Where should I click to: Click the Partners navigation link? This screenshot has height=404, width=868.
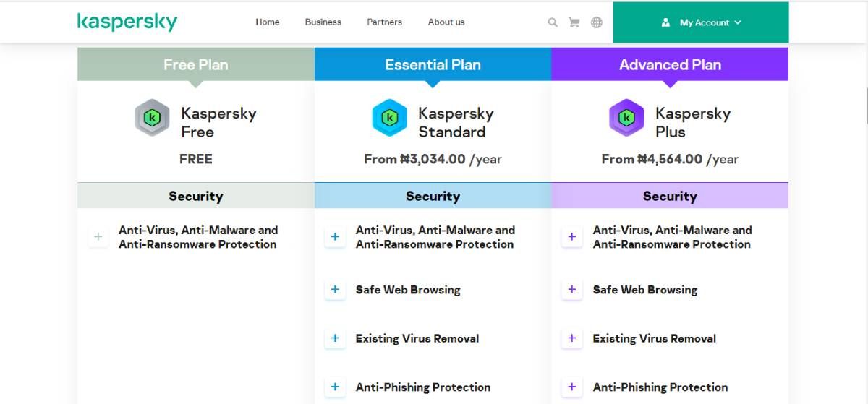(x=384, y=22)
